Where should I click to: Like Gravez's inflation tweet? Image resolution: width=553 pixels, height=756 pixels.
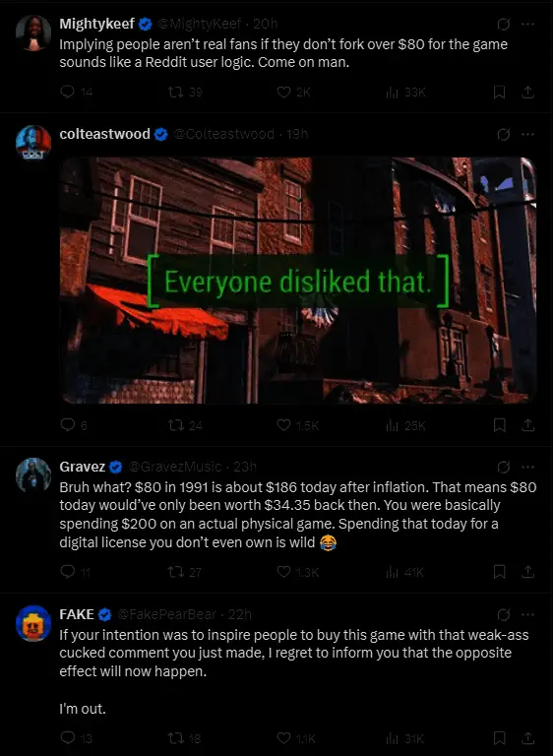coord(284,571)
